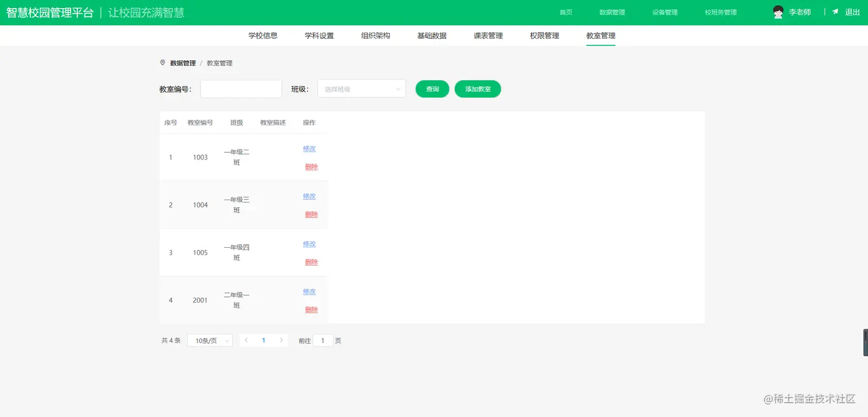Open the 设备管理 menu item
Screen dimensions: 868x417
tap(664, 11)
